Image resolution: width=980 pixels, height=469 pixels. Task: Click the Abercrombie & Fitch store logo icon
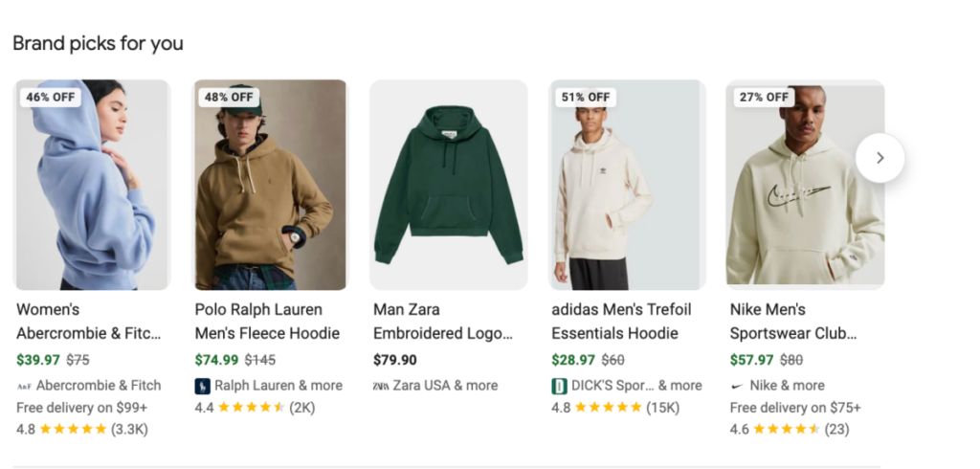click(24, 386)
